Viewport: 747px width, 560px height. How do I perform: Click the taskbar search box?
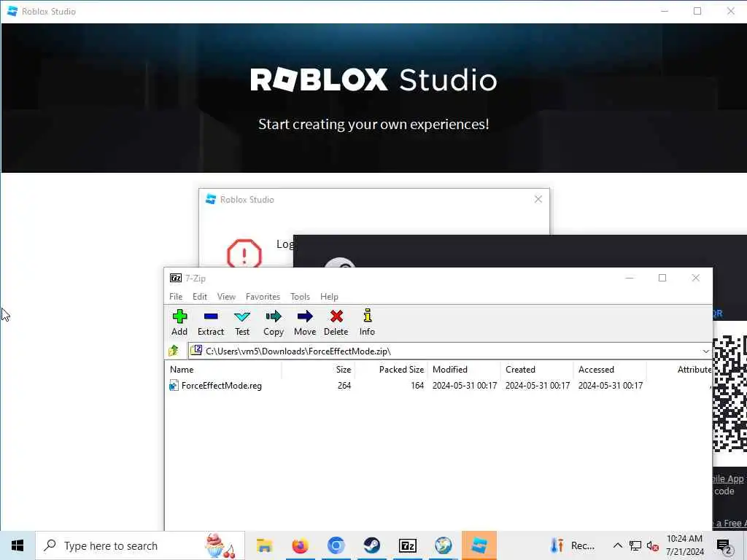[140, 545]
